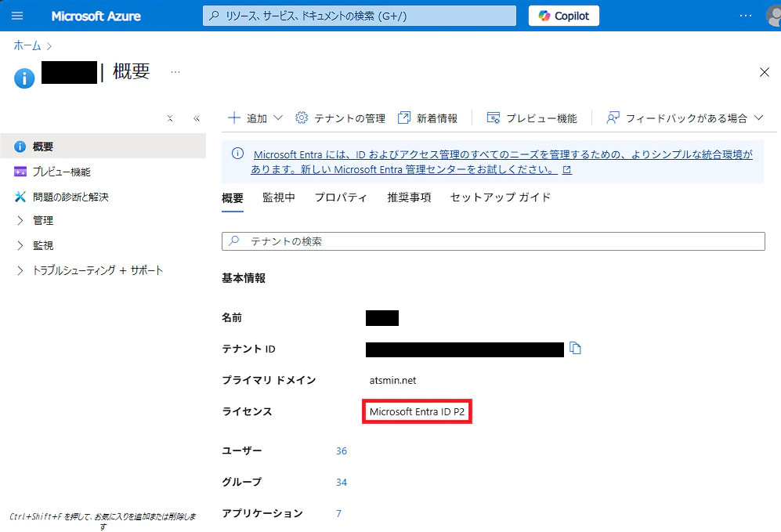The width and height of the screenshot is (781, 532).
Task: Click プレビュー機能 toolbar icon
Action: coord(493,118)
